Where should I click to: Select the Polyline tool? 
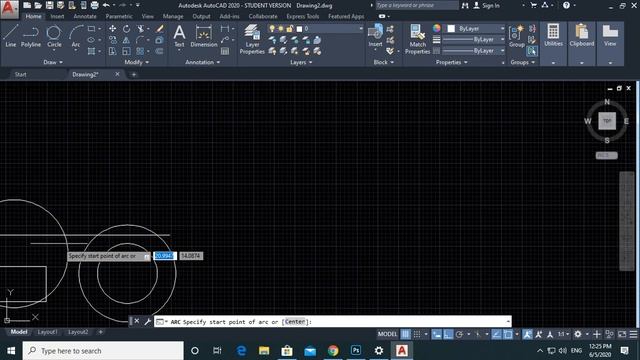tap(31, 36)
